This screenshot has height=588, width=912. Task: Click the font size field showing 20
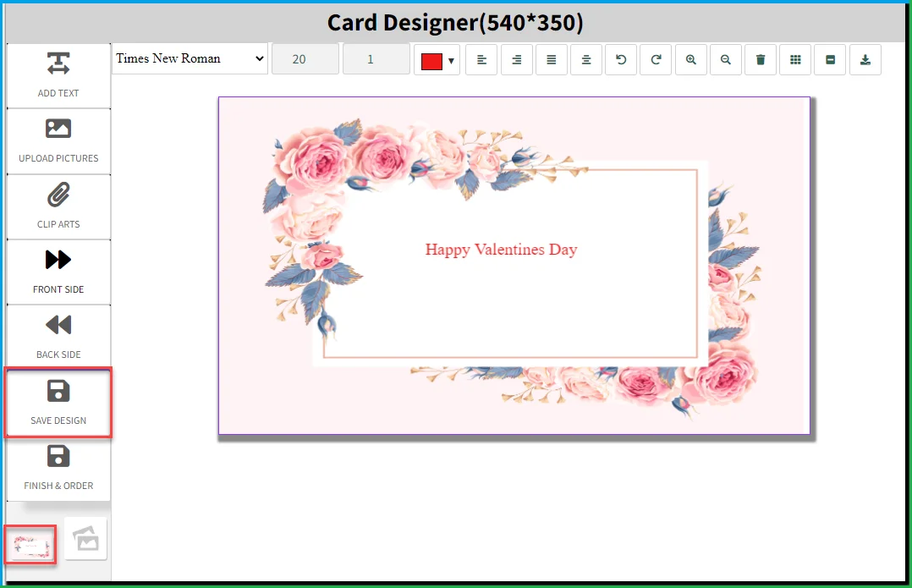(305, 58)
